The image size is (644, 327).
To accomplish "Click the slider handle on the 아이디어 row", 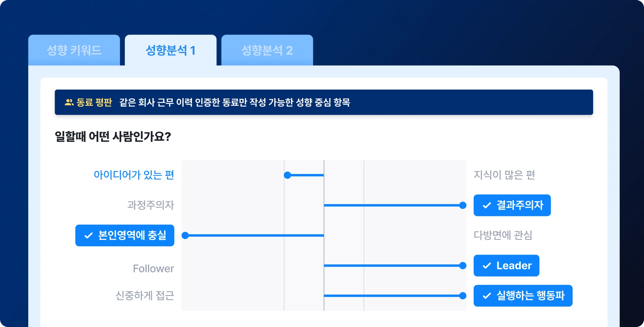I will pos(287,175).
